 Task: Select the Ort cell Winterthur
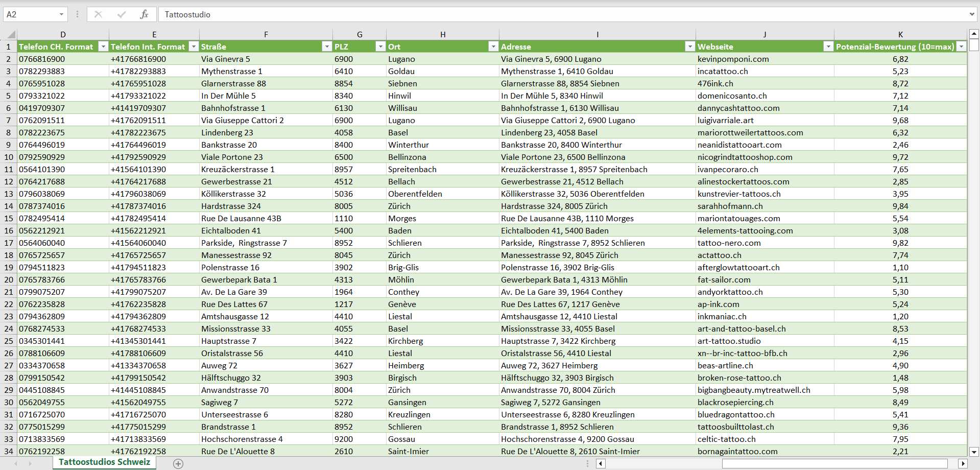click(x=443, y=145)
